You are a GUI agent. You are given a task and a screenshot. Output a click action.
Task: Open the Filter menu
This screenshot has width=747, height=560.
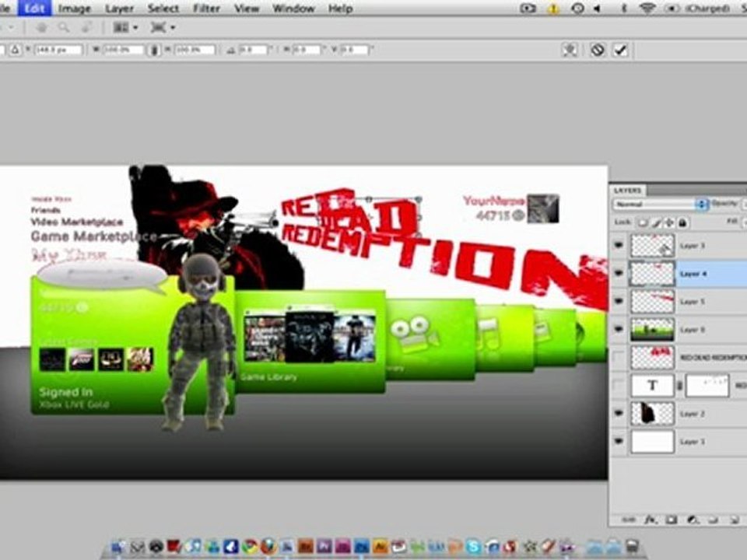tap(206, 9)
